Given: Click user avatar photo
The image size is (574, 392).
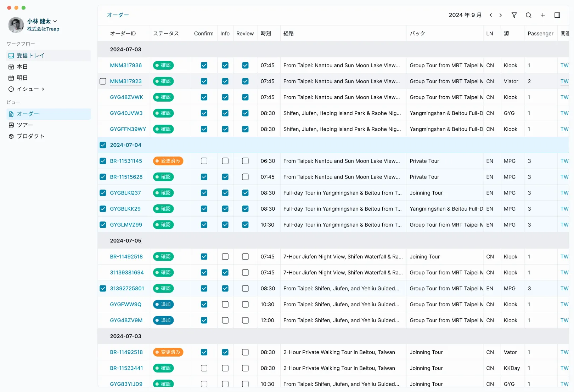Looking at the screenshot, I should (x=16, y=25).
